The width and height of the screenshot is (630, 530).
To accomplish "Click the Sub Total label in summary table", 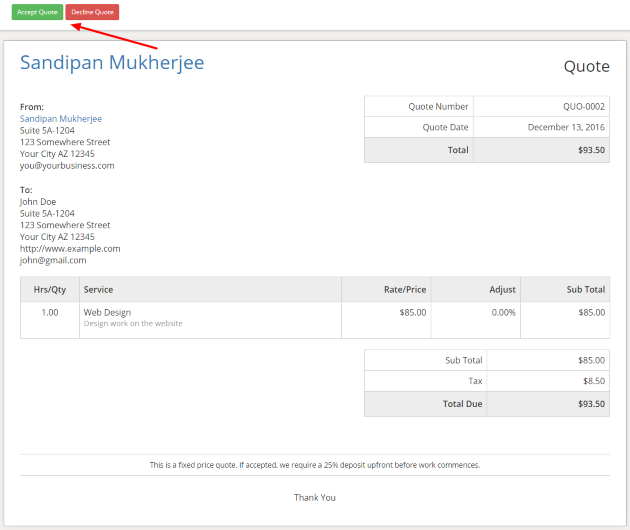I will 464,360.
